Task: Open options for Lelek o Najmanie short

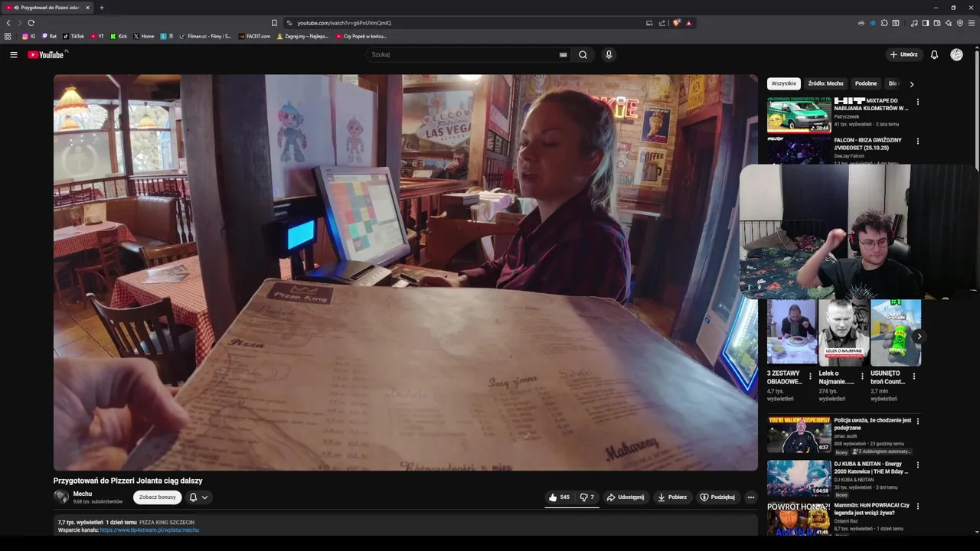Action: (x=862, y=377)
